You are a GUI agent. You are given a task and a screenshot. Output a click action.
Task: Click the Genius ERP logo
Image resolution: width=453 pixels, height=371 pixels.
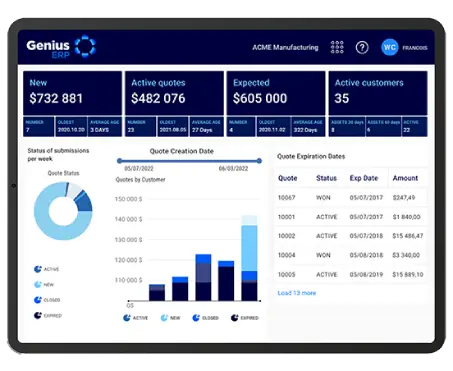pyautogui.click(x=61, y=47)
